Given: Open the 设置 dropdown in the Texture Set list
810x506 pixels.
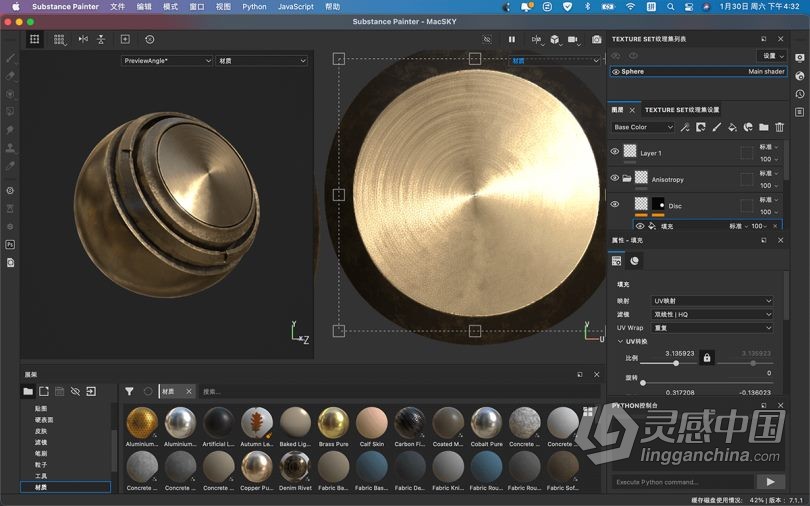Looking at the screenshot, I should (x=772, y=56).
